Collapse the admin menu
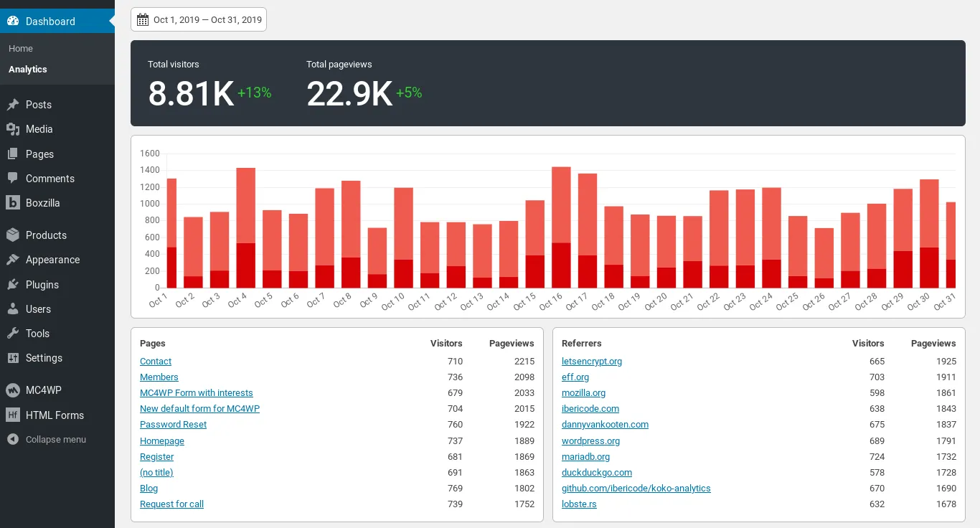 coord(57,439)
